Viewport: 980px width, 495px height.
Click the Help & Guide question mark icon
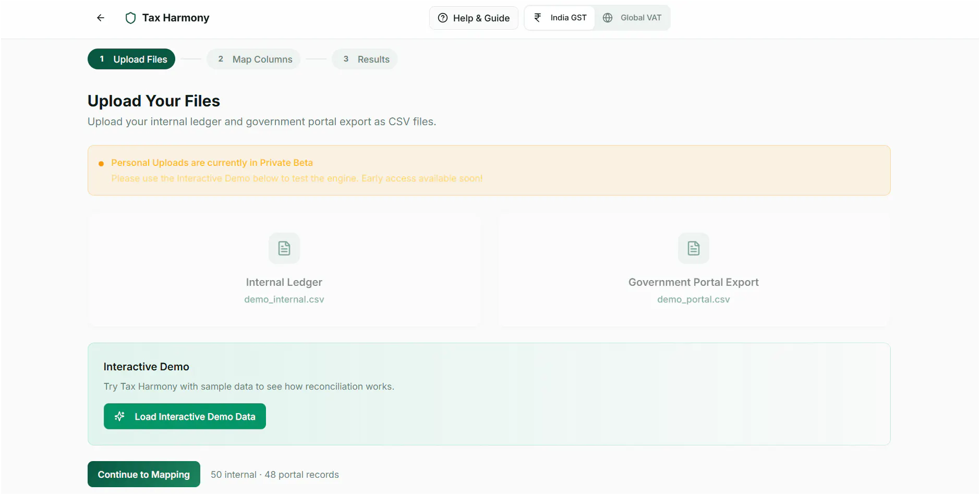pos(443,18)
